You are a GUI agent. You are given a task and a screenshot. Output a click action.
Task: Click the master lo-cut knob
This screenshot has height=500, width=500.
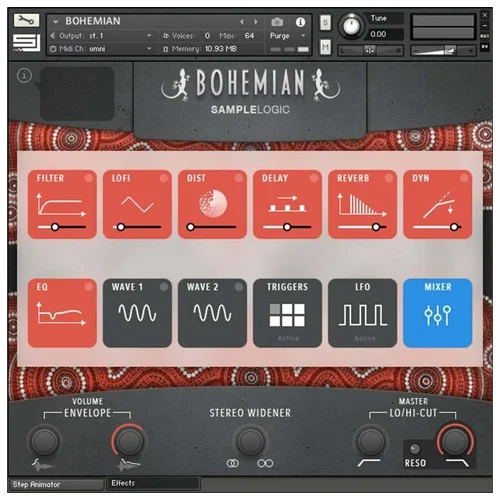point(370,441)
